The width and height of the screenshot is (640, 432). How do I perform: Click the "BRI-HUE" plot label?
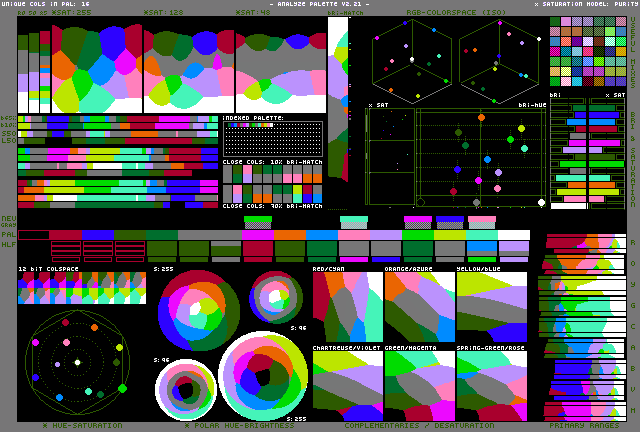532,105
